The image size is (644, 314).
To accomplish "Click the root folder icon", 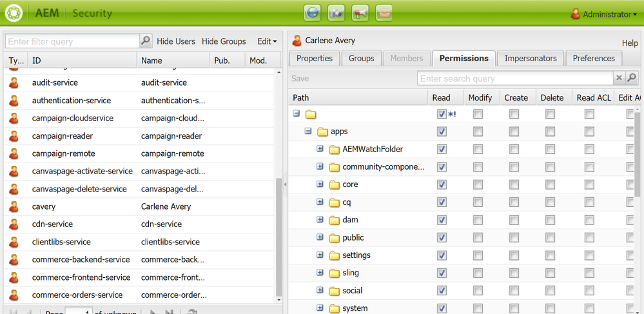I will (311, 114).
